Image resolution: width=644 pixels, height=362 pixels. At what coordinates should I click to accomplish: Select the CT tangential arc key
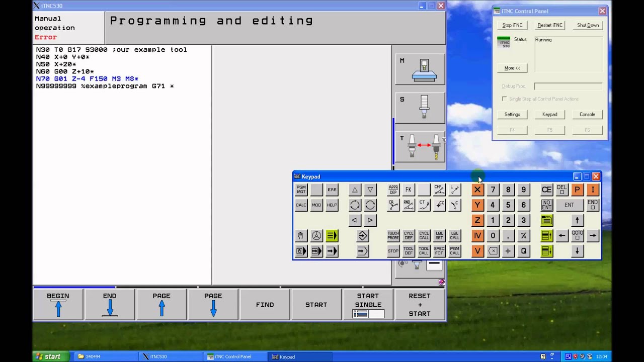click(424, 205)
